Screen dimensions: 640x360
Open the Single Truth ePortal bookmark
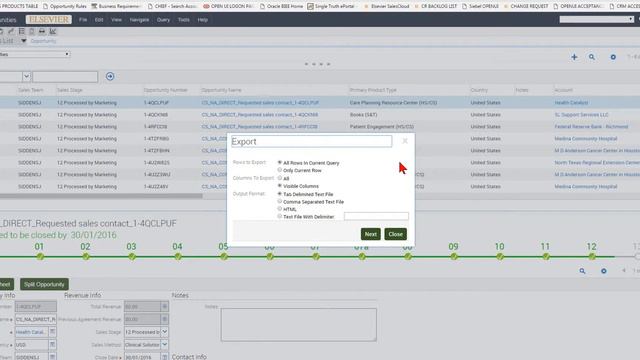(332, 6)
